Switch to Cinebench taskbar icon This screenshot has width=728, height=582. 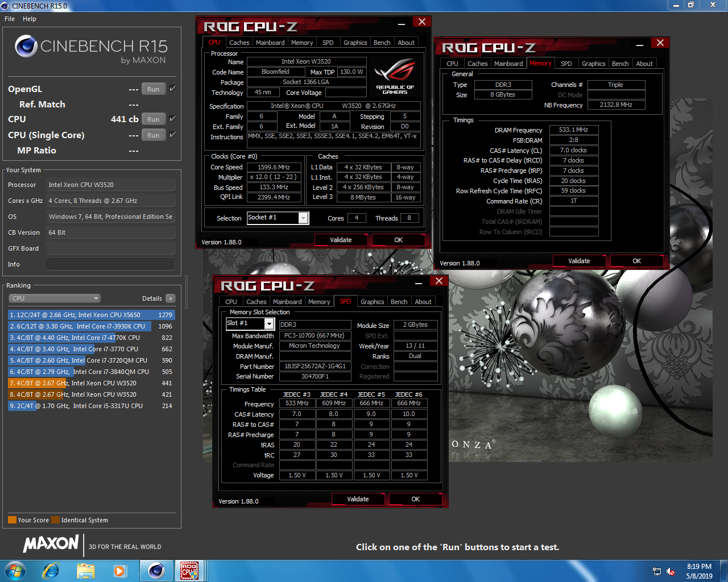pos(156,570)
